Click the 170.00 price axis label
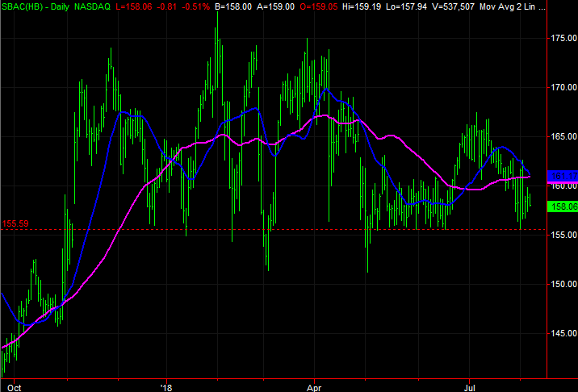This screenshot has height=392, width=578. point(563,87)
